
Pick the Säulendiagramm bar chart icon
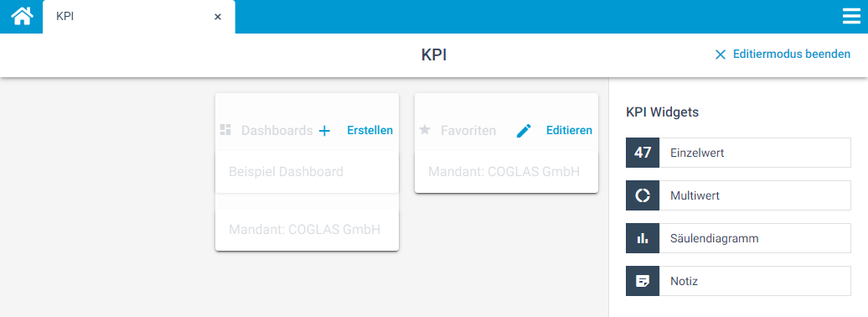642,238
